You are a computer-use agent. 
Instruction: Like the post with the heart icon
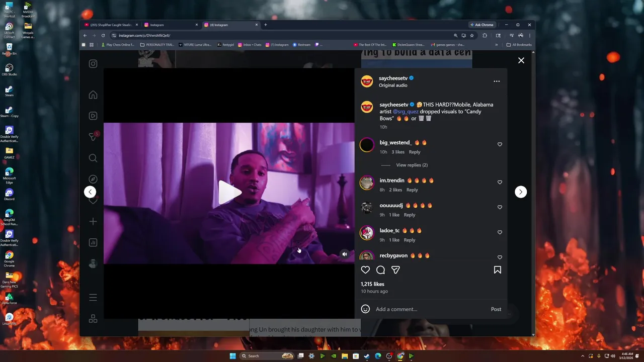[x=365, y=270]
